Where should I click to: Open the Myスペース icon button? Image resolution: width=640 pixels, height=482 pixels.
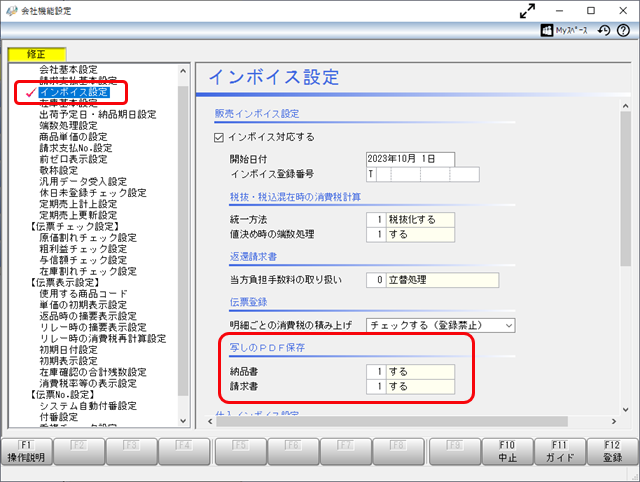tap(564, 30)
